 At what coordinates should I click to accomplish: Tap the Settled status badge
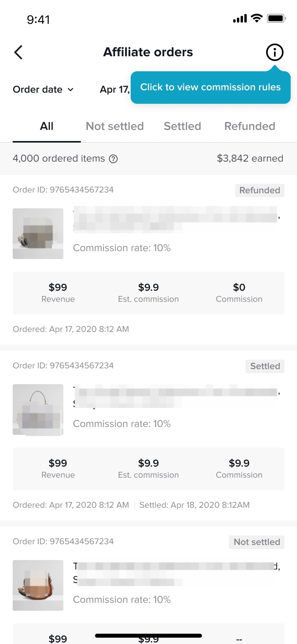point(265,366)
